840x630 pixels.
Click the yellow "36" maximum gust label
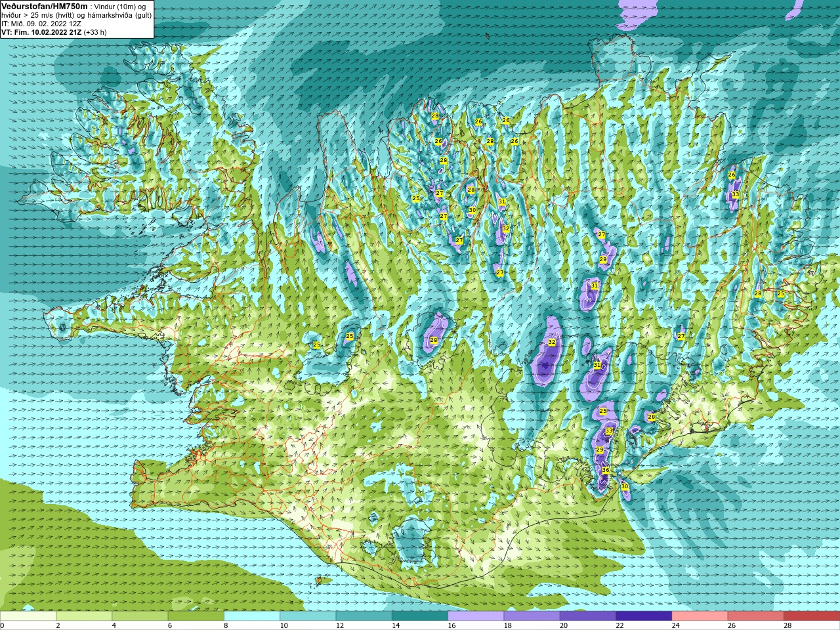[x=606, y=471]
